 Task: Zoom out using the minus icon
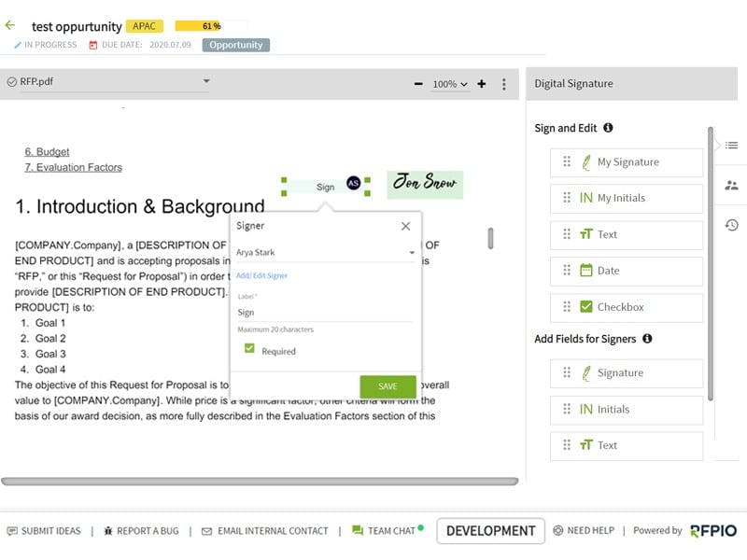[x=418, y=83]
